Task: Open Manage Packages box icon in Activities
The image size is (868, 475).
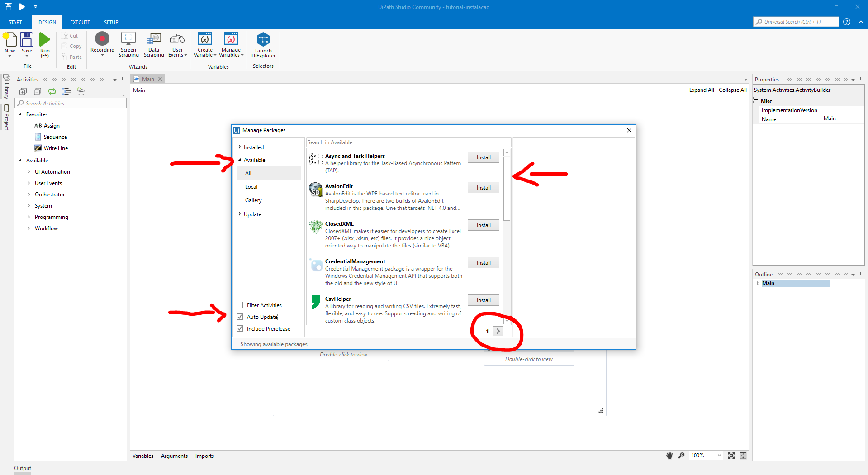Action: click(x=81, y=91)
